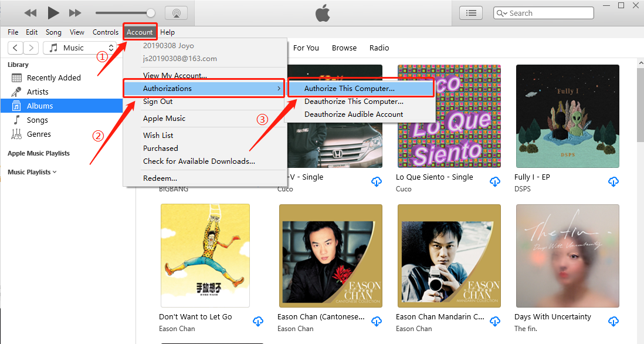Expand the Authorizations submenu
The image size is (644, 344).
(x=205, y=89)
